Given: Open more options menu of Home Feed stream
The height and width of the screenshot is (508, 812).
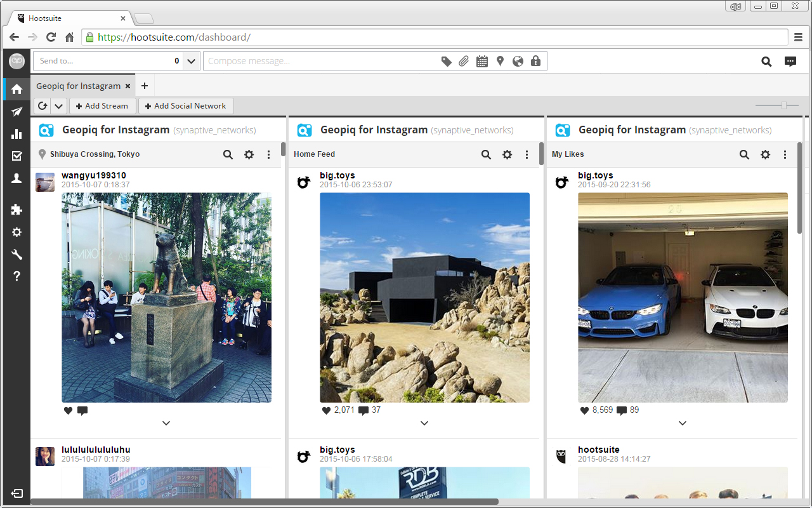Looking at the screenshot, I should pos(527,154).
